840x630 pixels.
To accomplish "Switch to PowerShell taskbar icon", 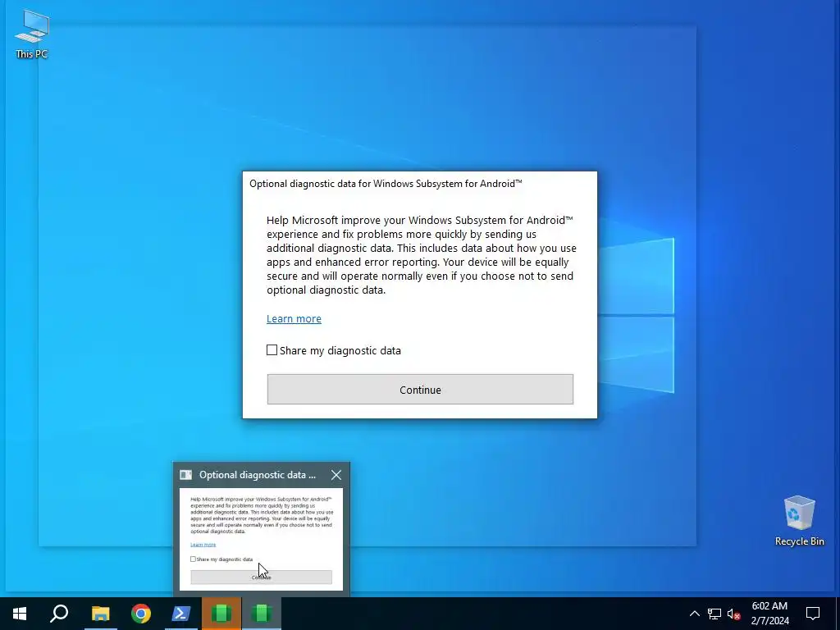I will (181, 614).
